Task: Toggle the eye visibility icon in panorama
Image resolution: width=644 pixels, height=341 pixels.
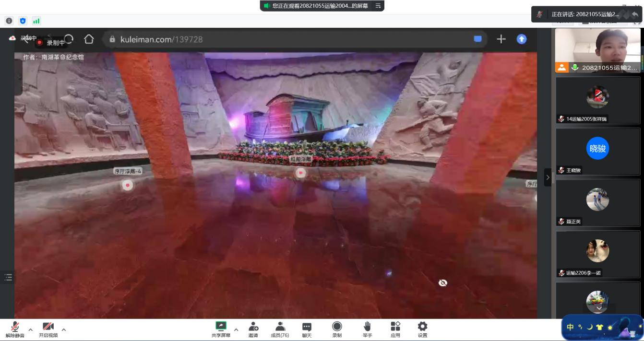Action: pyautogui.click(x=443, y=283)
